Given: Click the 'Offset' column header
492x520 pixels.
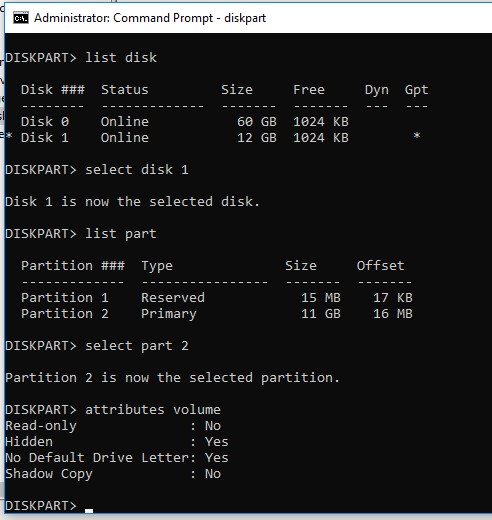Looking at the screenshot, I should coord(380,266).
